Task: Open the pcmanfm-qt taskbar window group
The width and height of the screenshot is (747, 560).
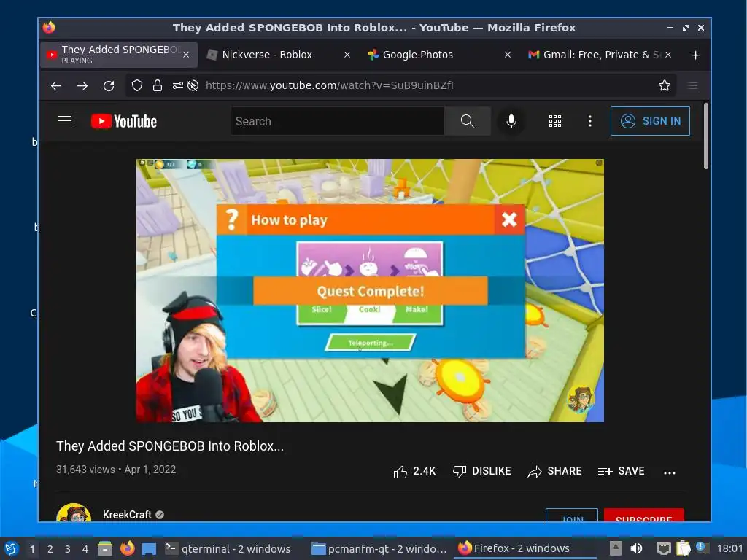Action: 379,549
